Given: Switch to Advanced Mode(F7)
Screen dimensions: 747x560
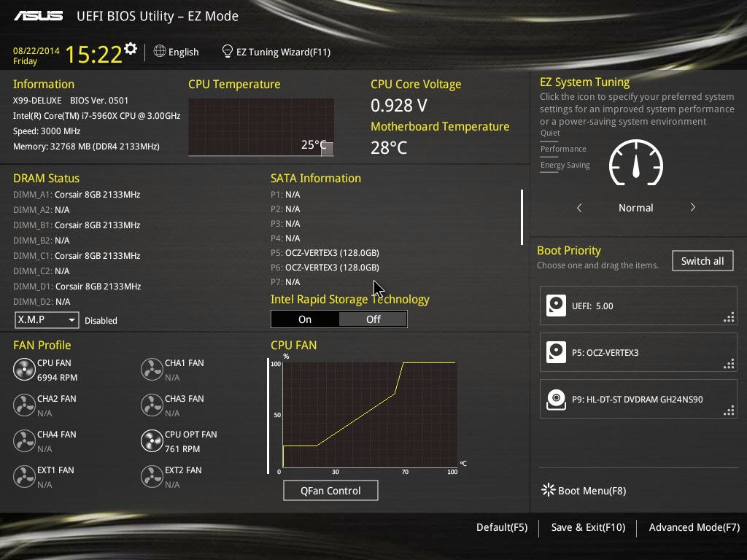Looking at the screenshot, I should (694, 527).
